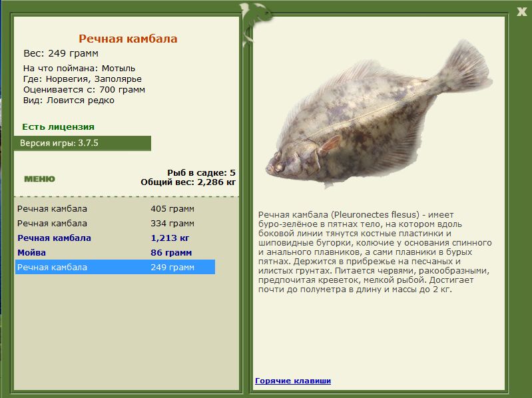Click the Где: Норвегия, Заполярье line

coord(83,79)
